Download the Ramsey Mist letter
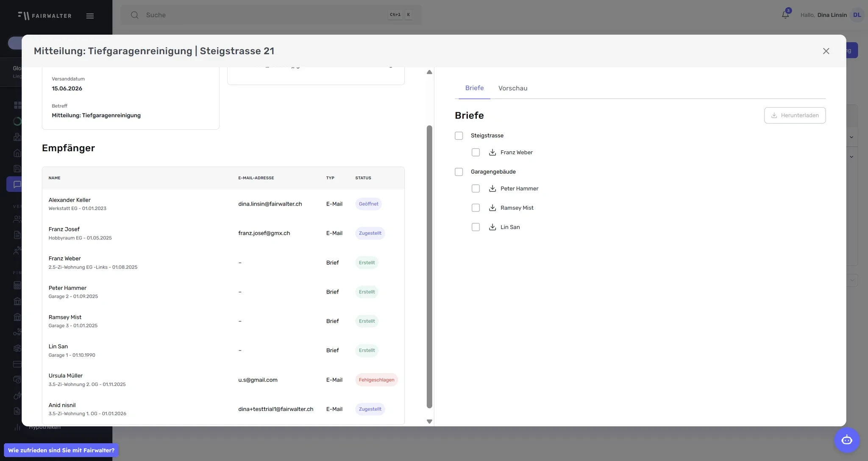The height and width of the screenshot is (461, 868). coord(492,208)
